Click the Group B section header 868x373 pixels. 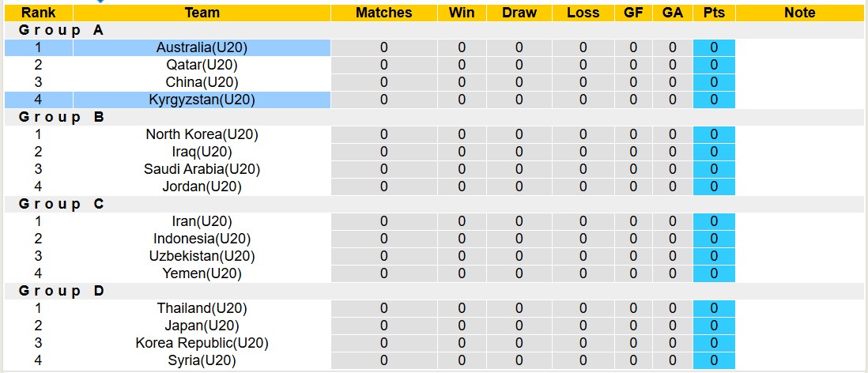click(x=62, y=117)
